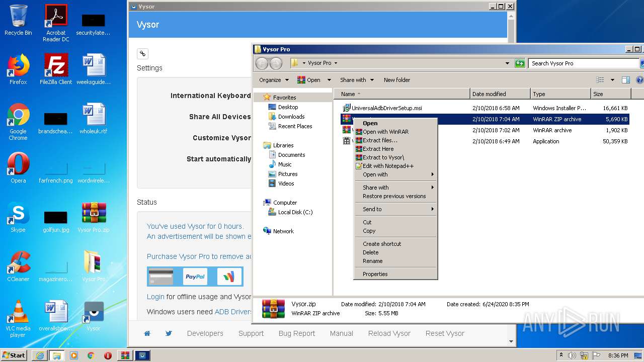Screen dimensions: 644x362
Task: Change view using the views icon
Action: pyautogui.click(x=600, y=80)
